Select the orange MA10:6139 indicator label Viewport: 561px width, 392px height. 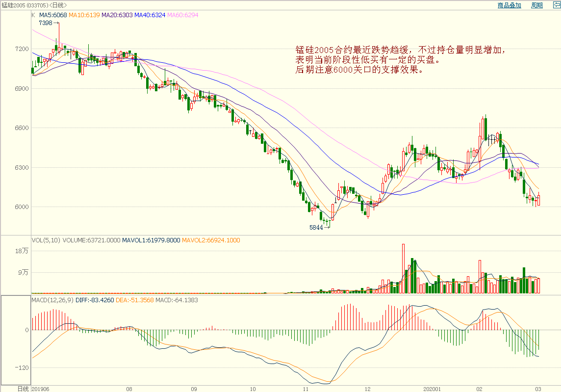click(x=84, y=15)
